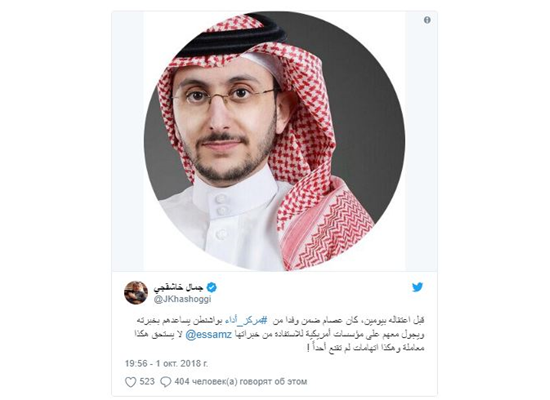Image resolution: width=550 pixels, height=400 pixels.
Task: Click the last line of the tweet text
Action: pos(365,348)
